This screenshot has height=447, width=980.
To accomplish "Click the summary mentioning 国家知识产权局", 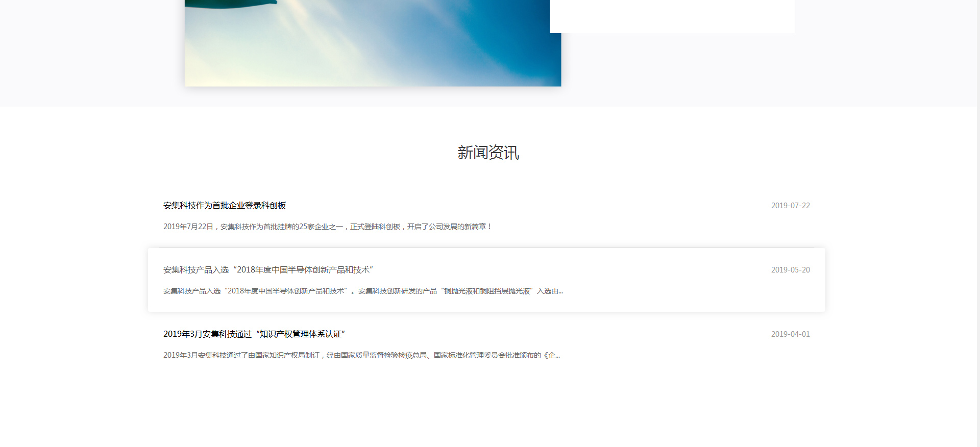I will pyautogui.click(x=361, y=355).
